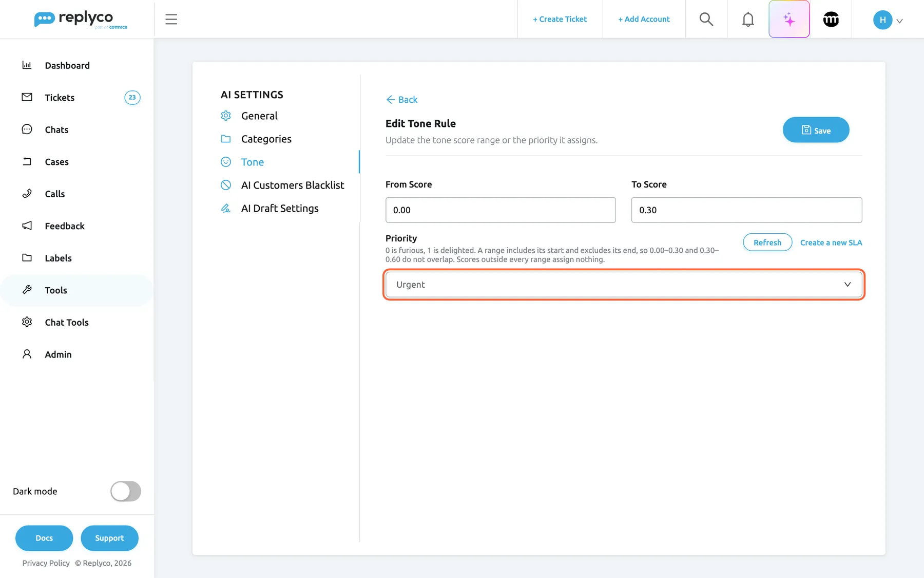
Task: Click the Admin person icon
Action: coord(27,354)
